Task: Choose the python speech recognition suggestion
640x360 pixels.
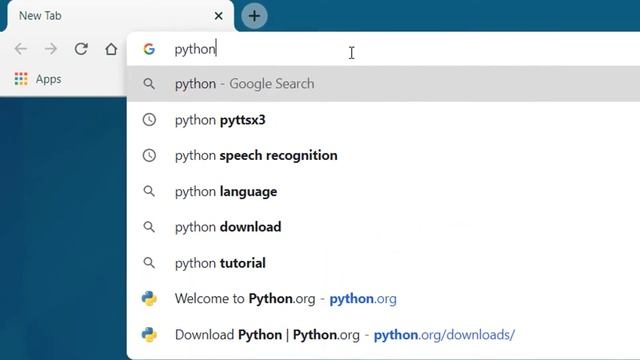Action: 384,155
